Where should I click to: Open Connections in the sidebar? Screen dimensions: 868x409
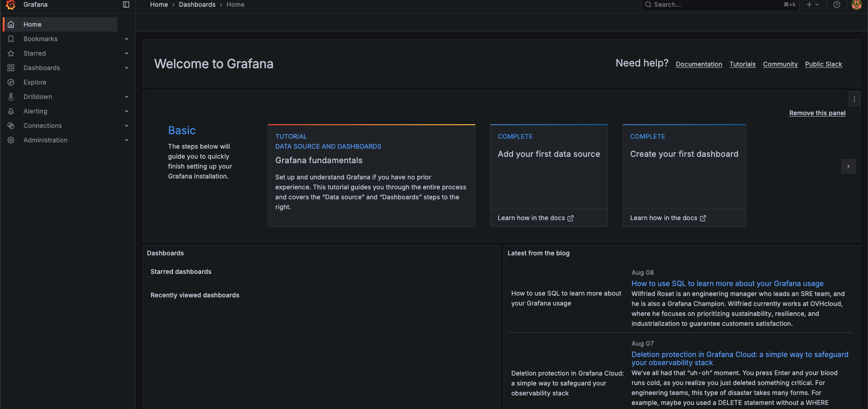(42, 126)
